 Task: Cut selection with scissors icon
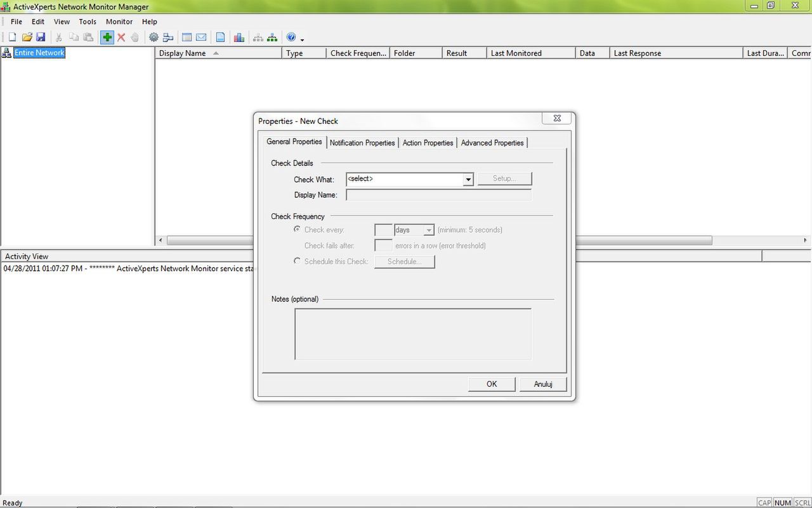coord(58,37)
